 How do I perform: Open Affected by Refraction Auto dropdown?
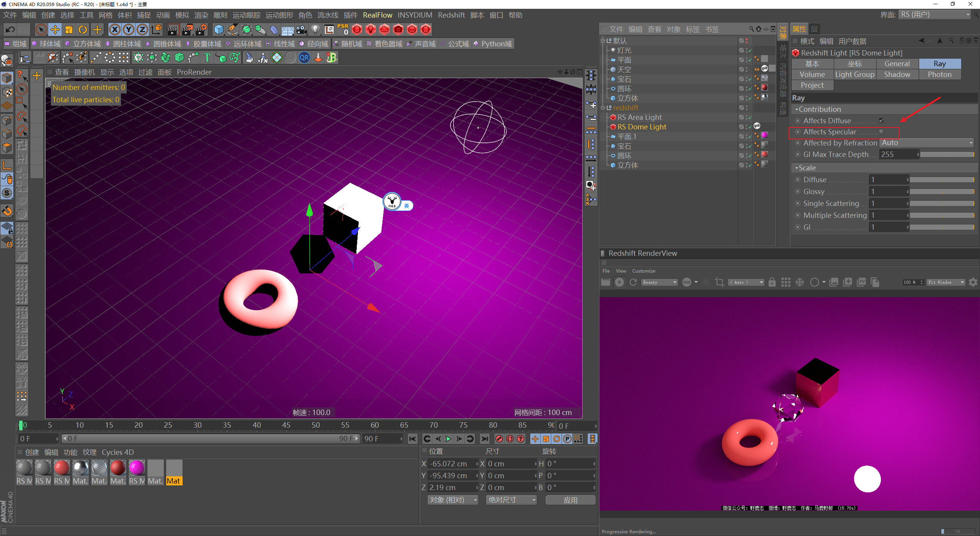click(926, 143)
